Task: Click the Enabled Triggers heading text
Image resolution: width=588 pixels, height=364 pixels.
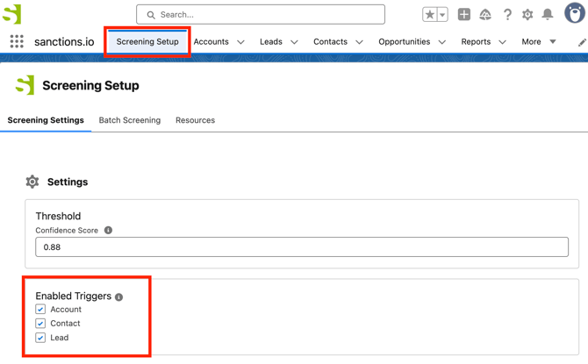Action: tap(74, 296)
